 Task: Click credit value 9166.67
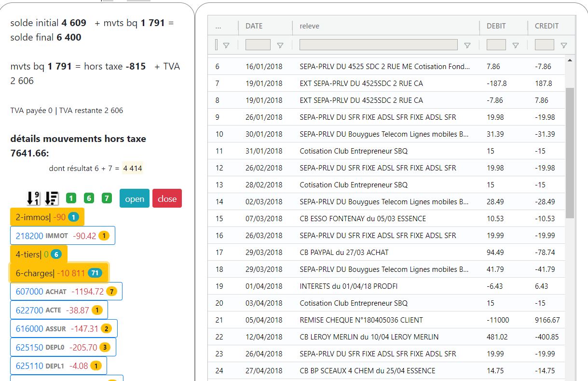547,320
